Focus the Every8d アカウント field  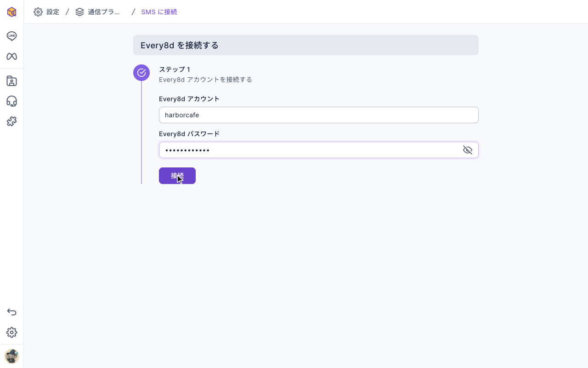click(x=319, y=115)
